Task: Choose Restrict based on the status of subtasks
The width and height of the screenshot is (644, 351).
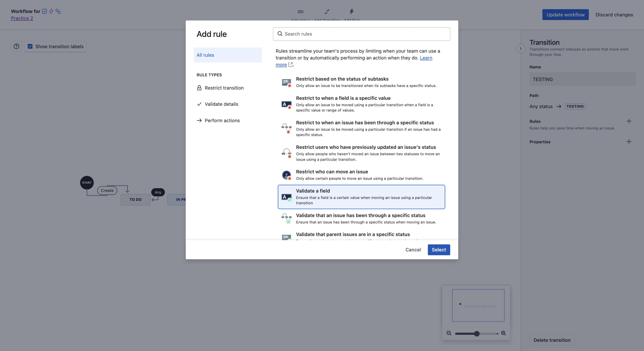Action: click(361, 82)
